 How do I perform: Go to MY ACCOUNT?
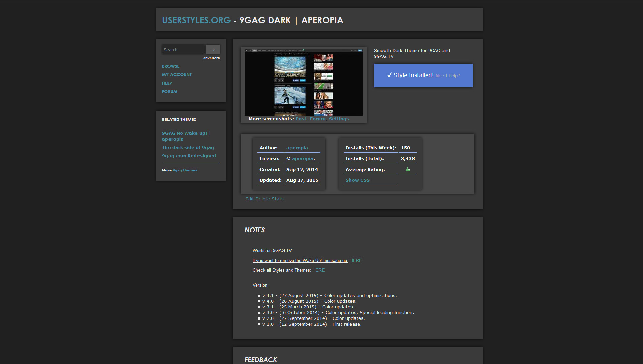177,74
